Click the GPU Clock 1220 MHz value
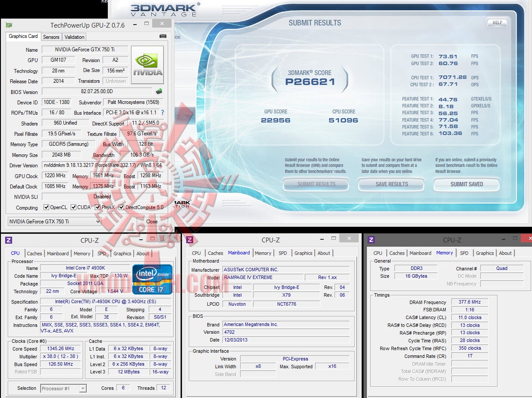The height and width of the screenshot is (398, 532). tap(55, 175)
